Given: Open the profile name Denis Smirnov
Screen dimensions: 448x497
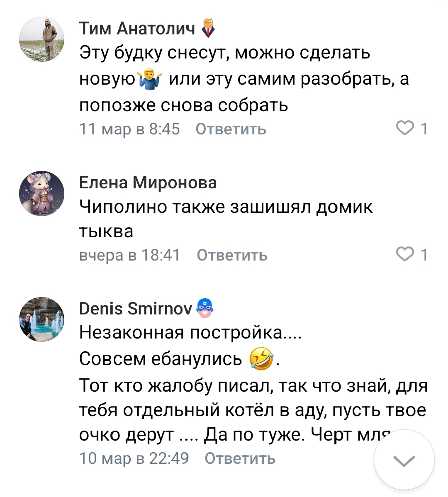Looking at the screenshot, I should (x=135, y=309).
